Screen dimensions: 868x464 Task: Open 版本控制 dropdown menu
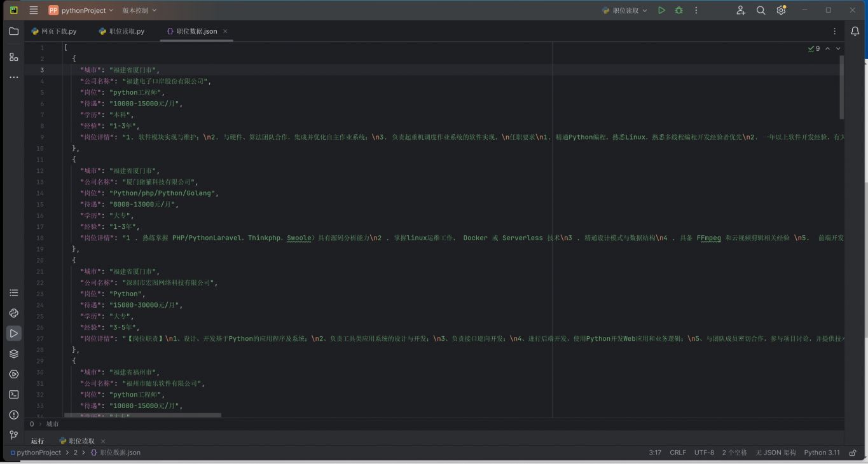(139, 10)
